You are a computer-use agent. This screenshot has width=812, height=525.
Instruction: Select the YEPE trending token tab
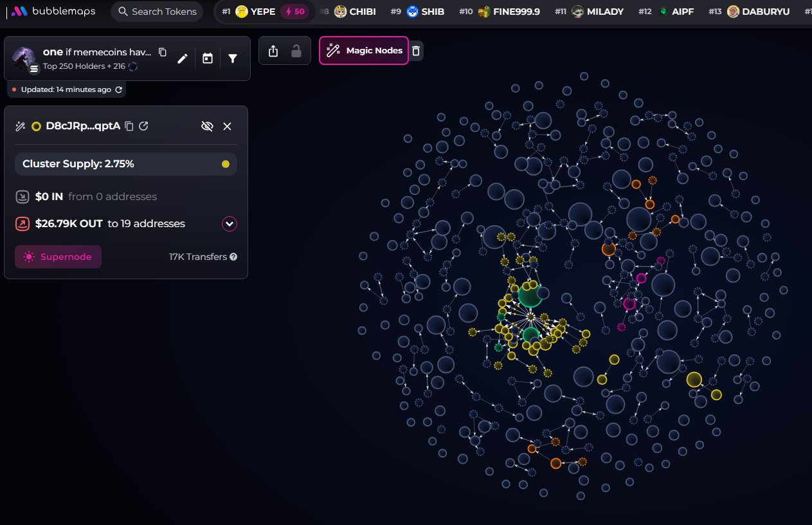[x=264, y=12]
